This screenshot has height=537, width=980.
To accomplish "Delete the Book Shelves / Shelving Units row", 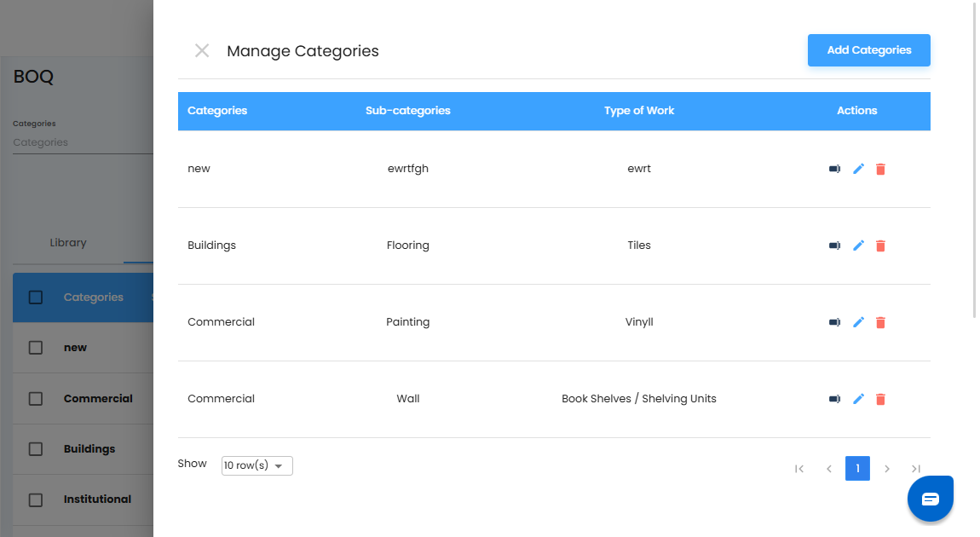I will click(x=880, y=399).
